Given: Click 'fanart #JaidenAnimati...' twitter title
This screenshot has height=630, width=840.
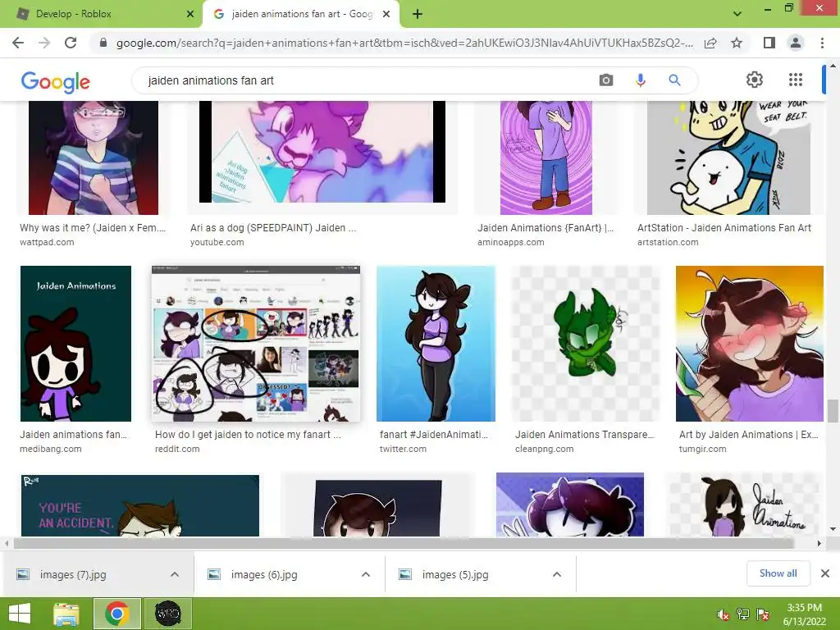Looking at the screenshot, I should pos(434,435).
